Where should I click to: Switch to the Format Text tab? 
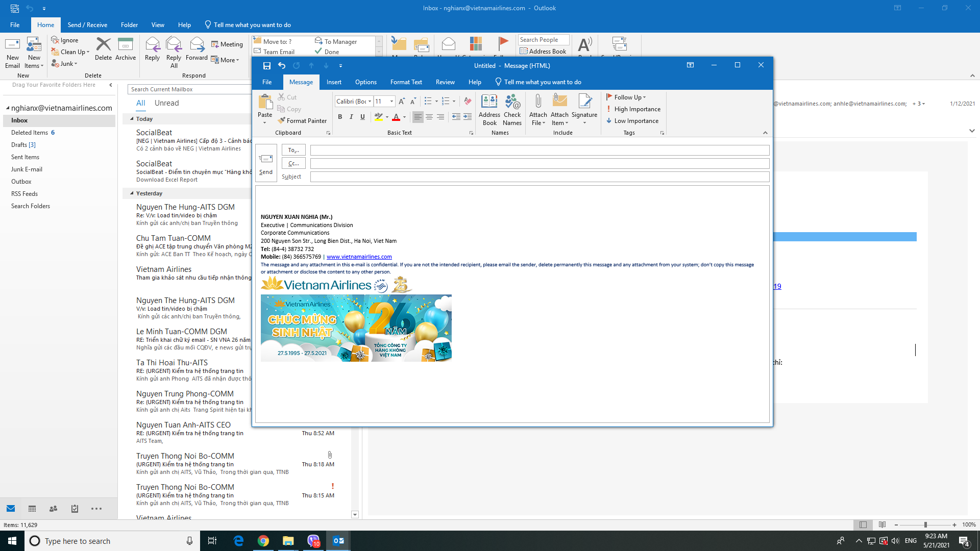point(406,82)
